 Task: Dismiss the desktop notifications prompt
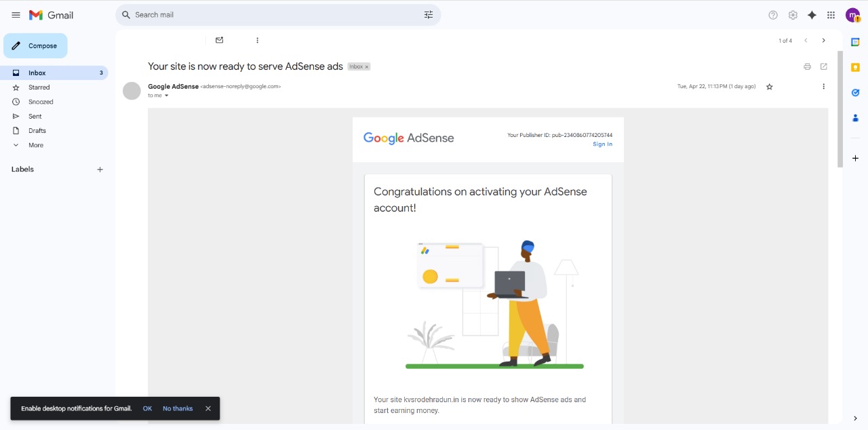208,408
